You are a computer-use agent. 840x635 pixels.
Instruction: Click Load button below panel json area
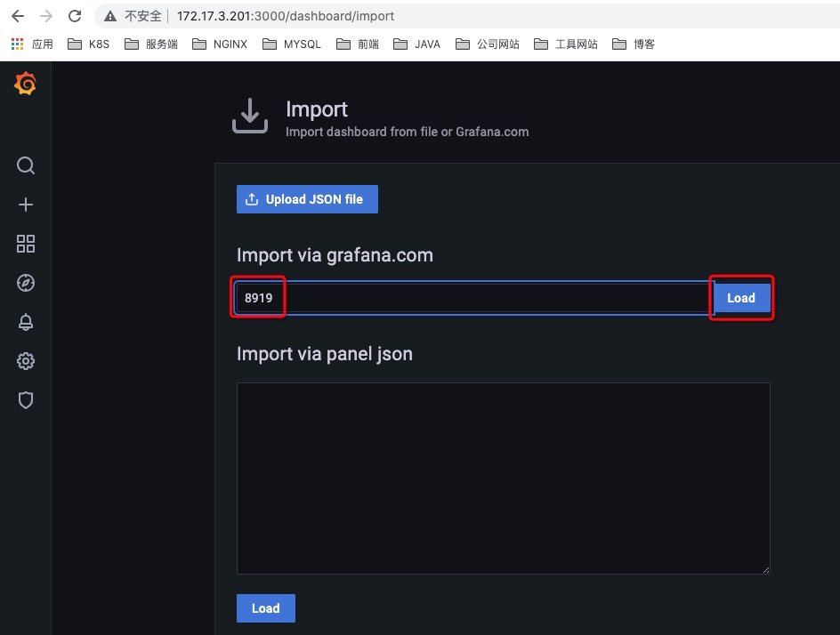click(266, 608)
